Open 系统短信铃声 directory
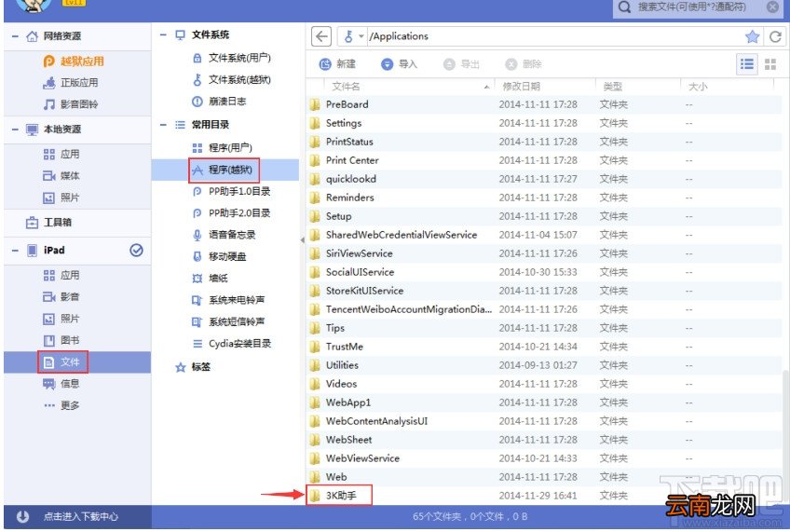 click(x=229, y=321)
